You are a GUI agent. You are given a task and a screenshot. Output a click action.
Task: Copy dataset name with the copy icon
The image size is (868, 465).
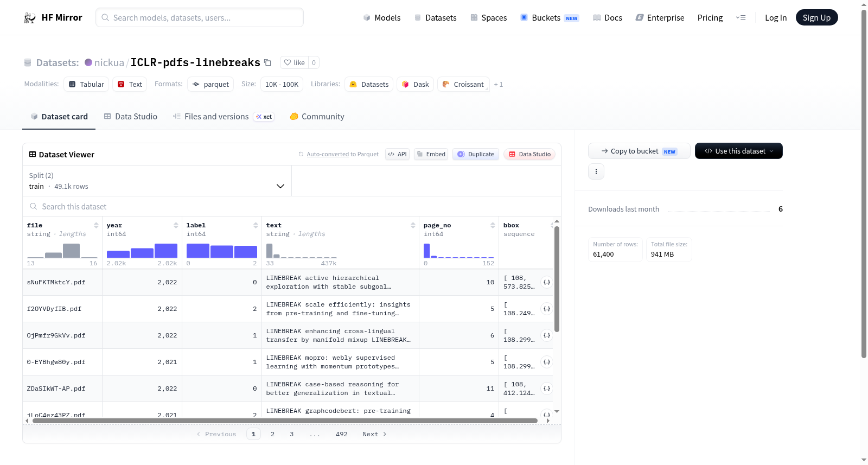click(x=267, y=62)
